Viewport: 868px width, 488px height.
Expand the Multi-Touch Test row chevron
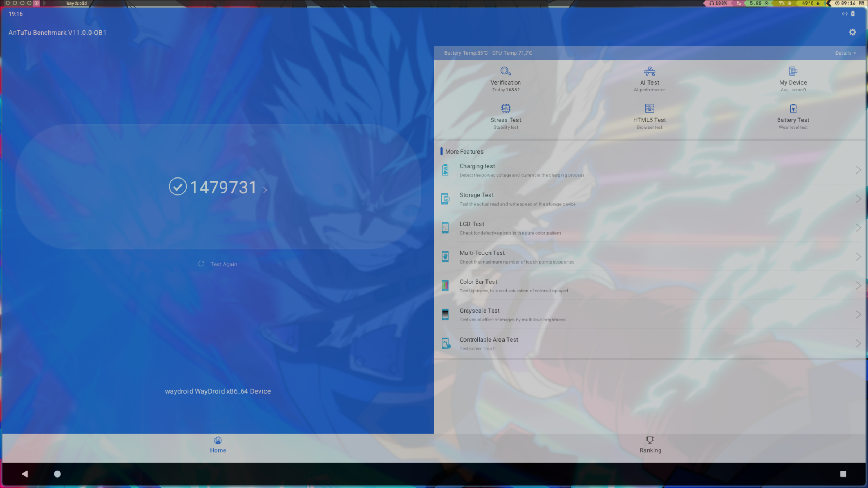(858, 257)
